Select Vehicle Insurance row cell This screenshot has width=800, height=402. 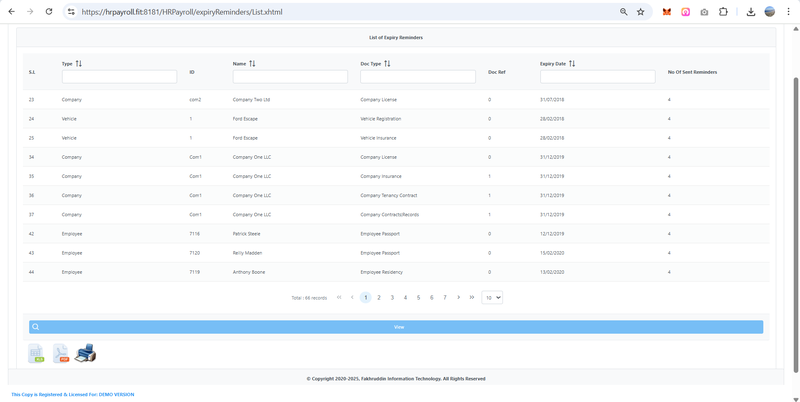[378, 138]
